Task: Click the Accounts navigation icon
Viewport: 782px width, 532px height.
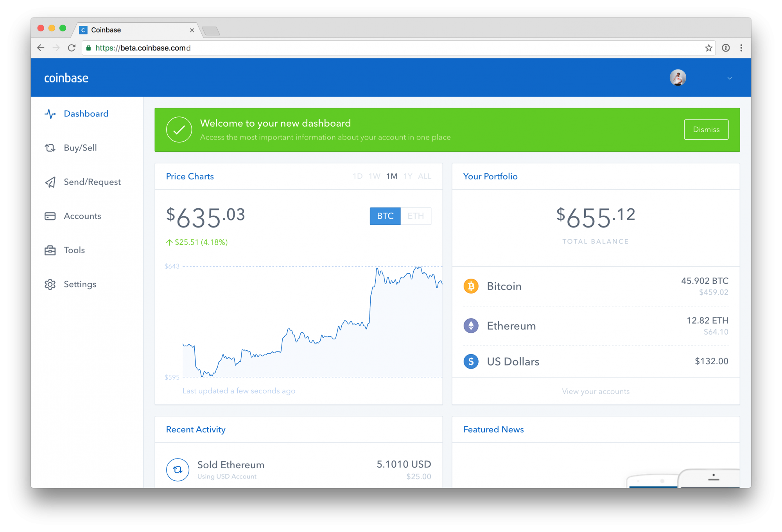Action: (x=52, y=215)
